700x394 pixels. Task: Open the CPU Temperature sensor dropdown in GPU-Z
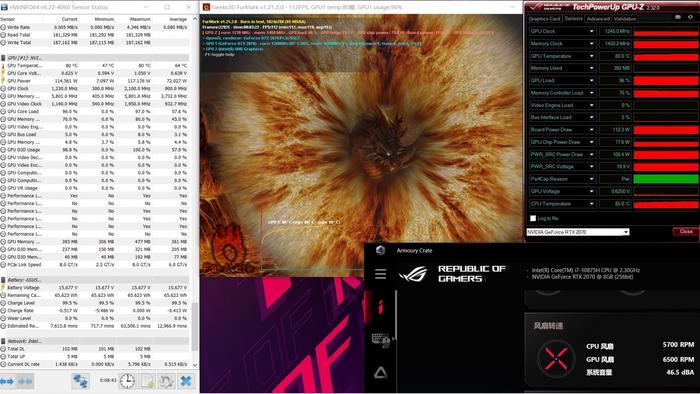point(592,203)
